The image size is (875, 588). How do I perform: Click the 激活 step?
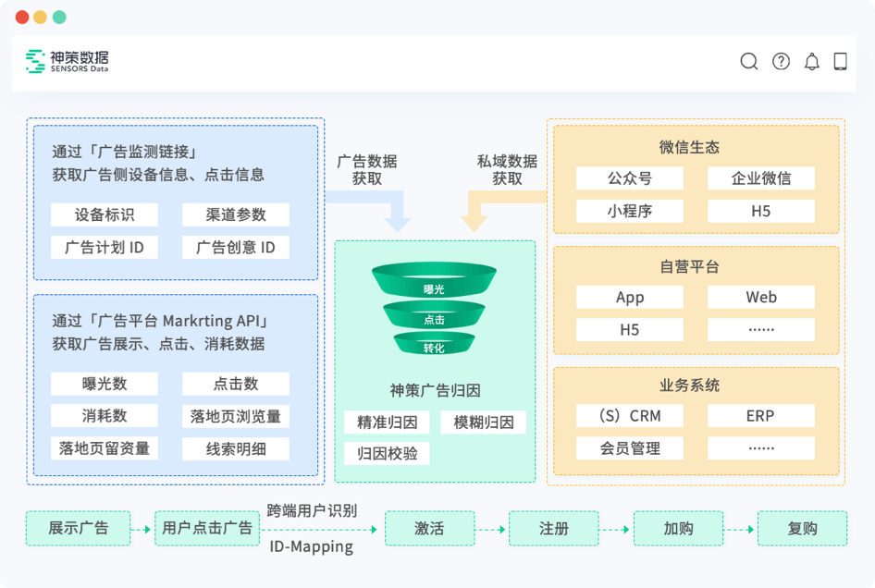(430, 528)
